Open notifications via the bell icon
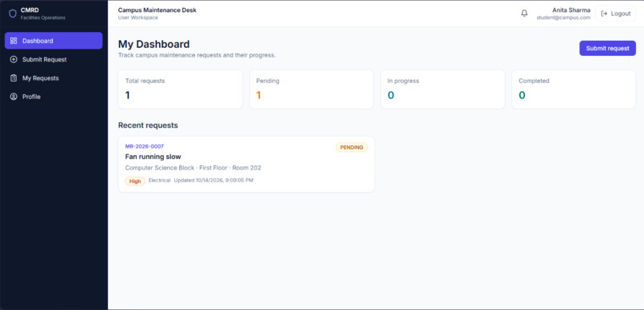 (524, 14)
